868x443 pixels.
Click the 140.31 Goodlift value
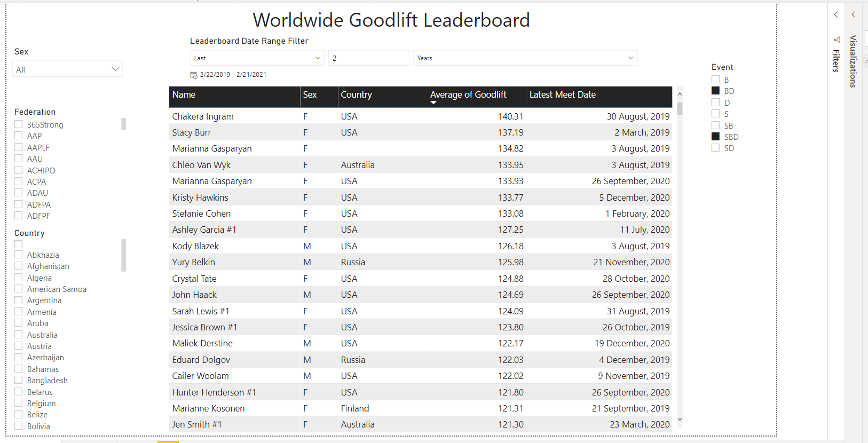[511, 116]
